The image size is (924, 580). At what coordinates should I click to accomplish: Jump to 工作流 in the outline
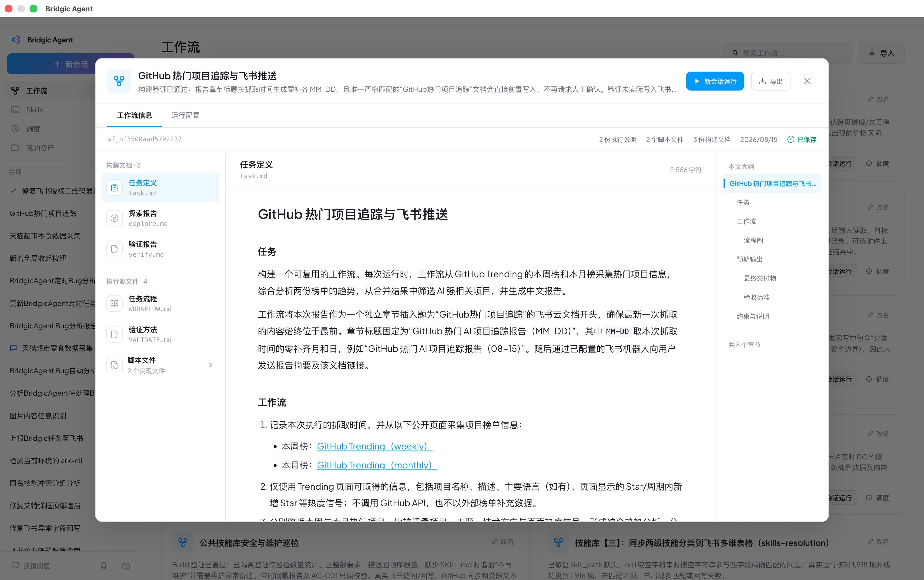click(746, 221)
